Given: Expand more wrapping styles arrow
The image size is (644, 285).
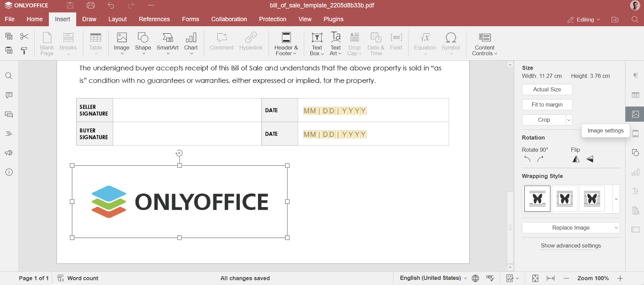Looking at the screenshot, I should point(616,199).
